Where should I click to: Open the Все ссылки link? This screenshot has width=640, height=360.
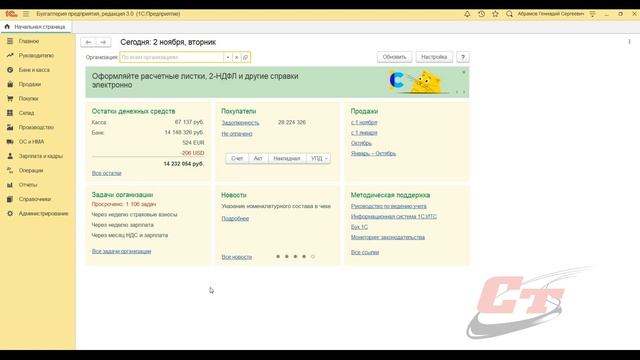tap(365, 252)
